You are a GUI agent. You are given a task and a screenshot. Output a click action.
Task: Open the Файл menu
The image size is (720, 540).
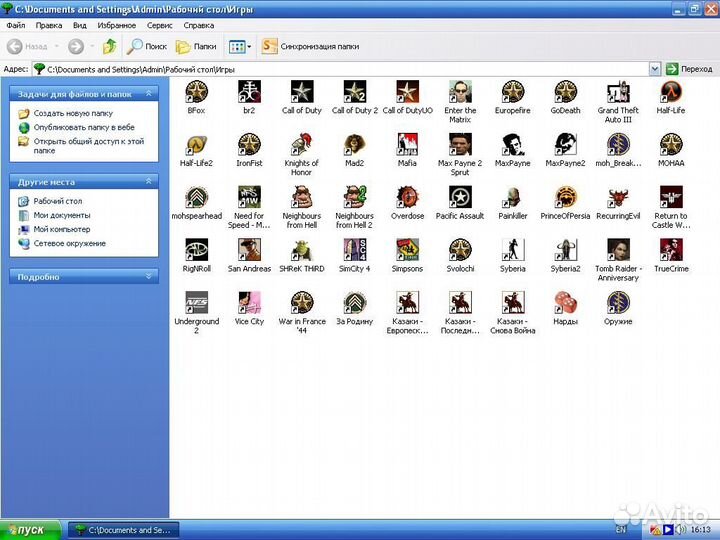16,25
